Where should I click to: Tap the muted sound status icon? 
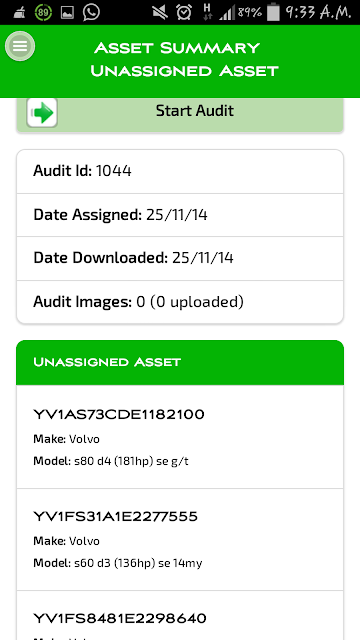160,13
